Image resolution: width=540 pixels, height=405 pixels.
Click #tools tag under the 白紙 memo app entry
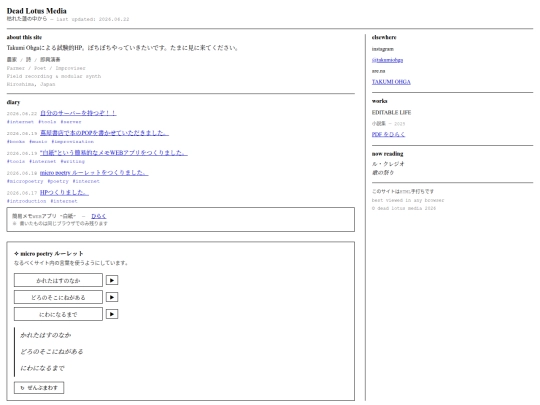click(16, 162)
